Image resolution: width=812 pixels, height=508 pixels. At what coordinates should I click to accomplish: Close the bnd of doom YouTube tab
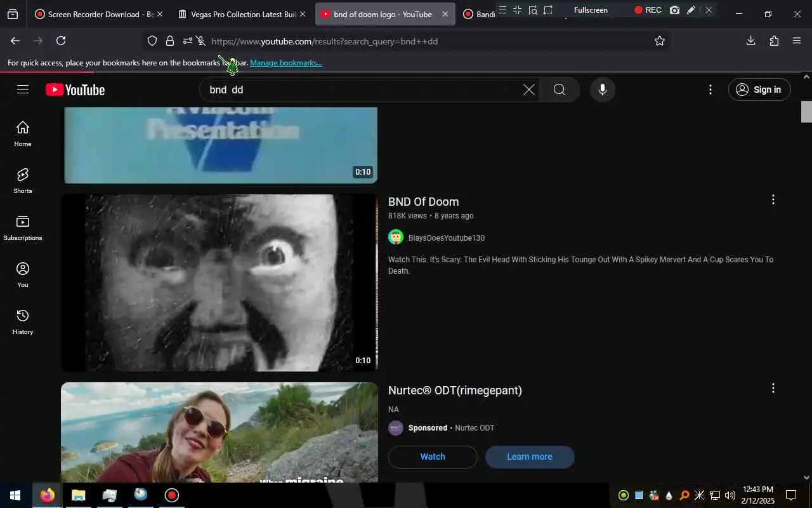pos(445,14)
